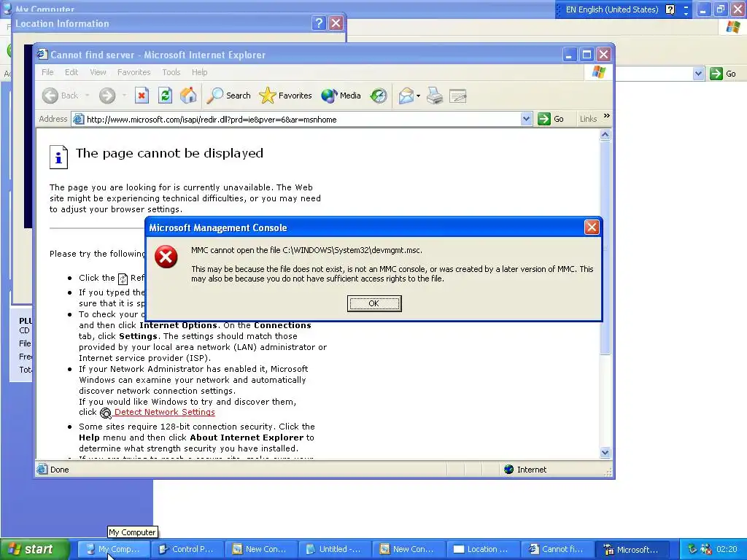This screenshot has width=747, height=560.
Task: Expand the Mail button dropdown arrow
Action: (418, 96)
